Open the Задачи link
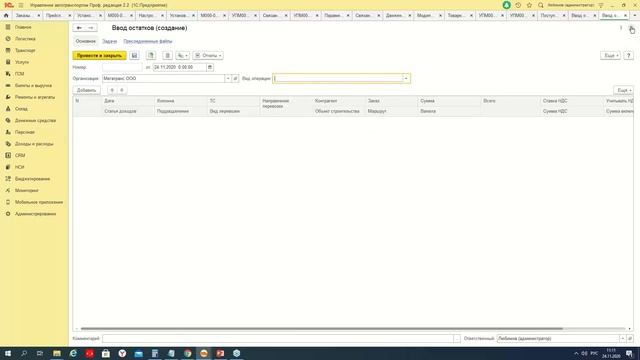The image size is (640, 360). tap(109, 41)
